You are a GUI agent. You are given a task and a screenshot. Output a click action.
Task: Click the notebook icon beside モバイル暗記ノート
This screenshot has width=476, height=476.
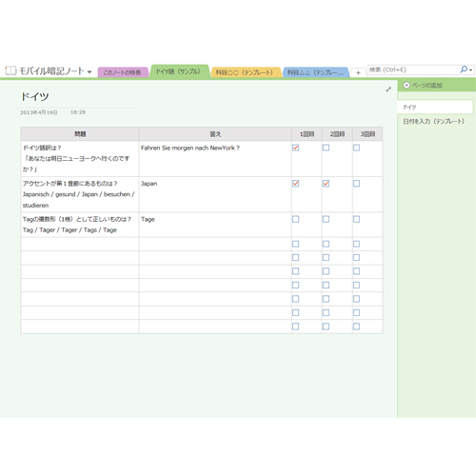pos(10,70)
